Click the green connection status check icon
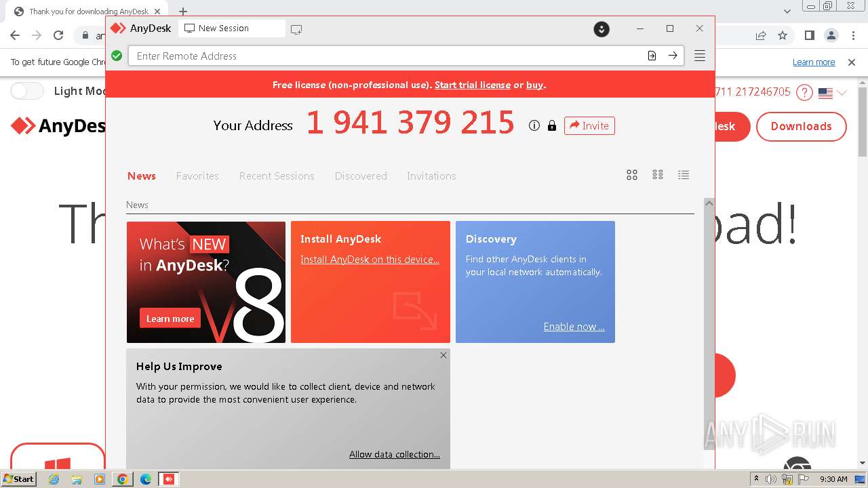The height and width of the screenshot is (488, 868). pyautogui.click(x=117, y=56)
